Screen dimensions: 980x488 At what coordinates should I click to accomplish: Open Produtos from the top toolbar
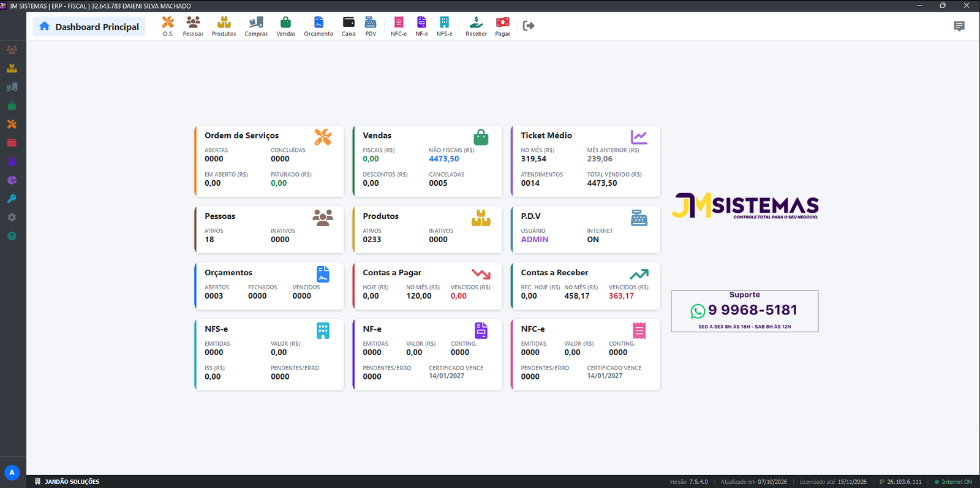tap(224, 26)
